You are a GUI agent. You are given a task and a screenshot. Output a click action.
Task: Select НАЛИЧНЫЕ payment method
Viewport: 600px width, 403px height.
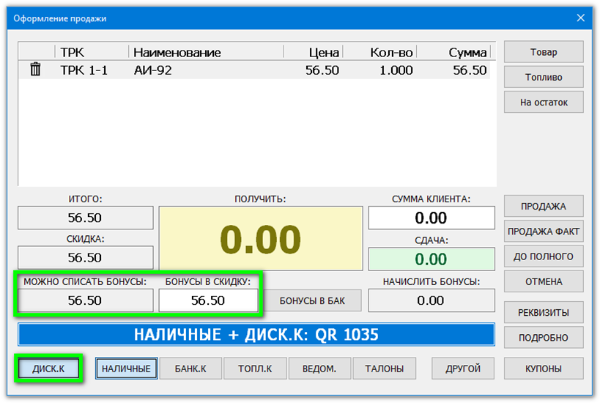(x=126, y=369)
